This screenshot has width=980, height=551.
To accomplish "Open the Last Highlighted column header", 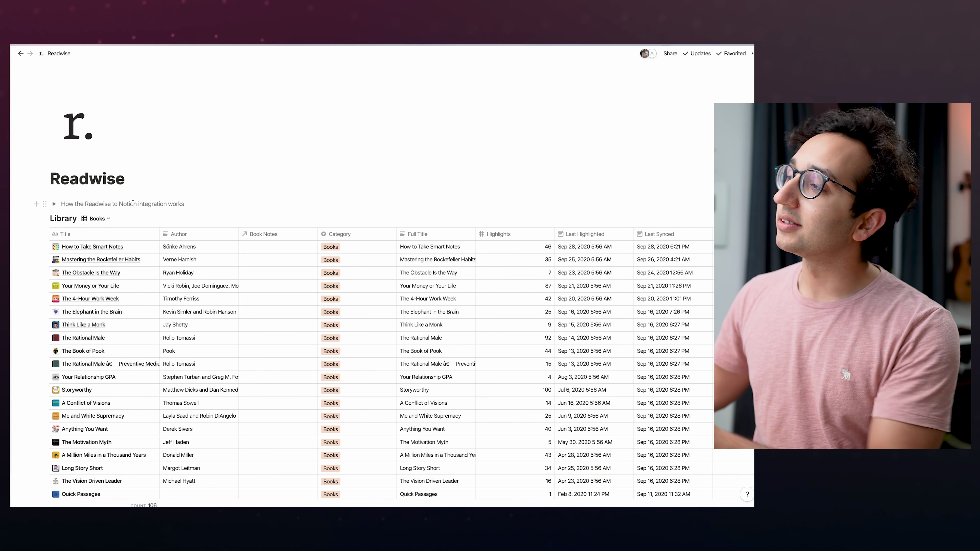I will click(594, 234).
